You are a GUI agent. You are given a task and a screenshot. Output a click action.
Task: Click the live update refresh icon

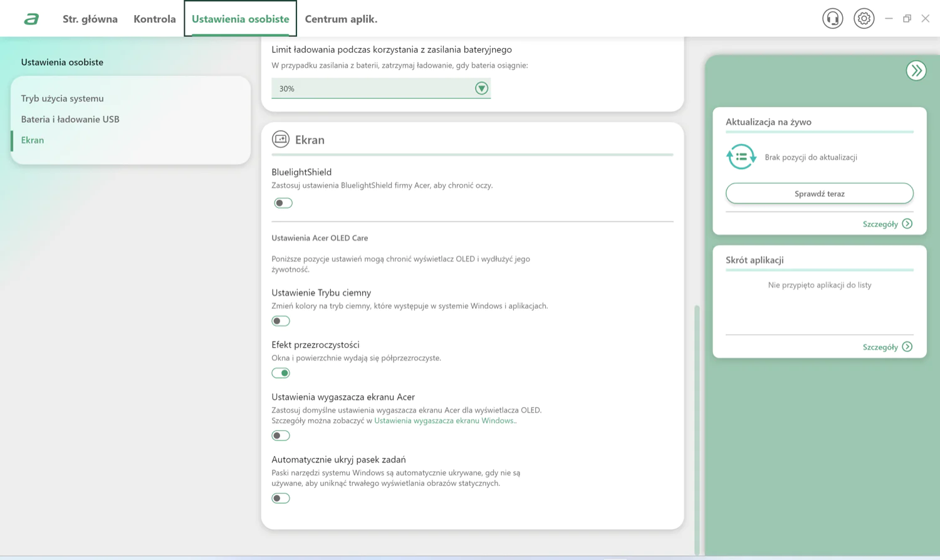point(741,157)
